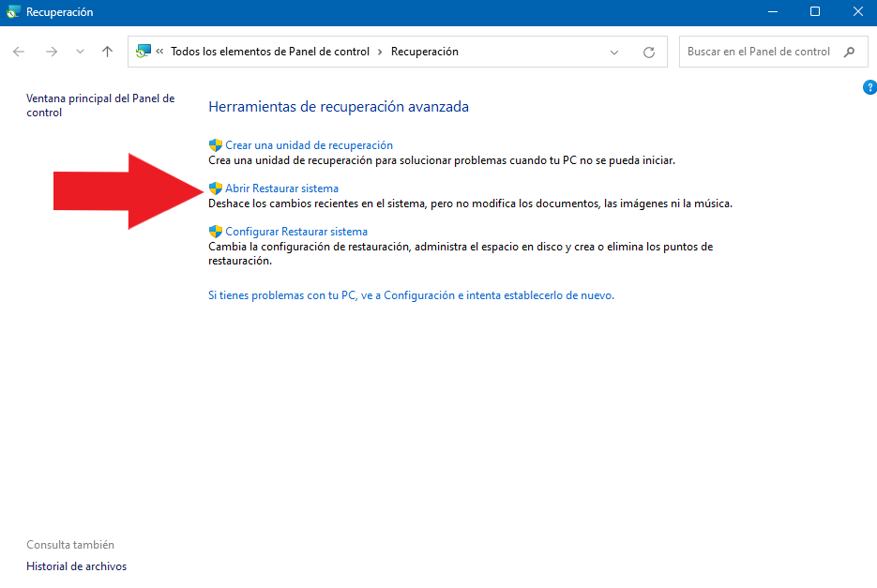Click the shield icon beside Abrir Restaurar sistema
The image size is (877, 588).
pos(216,188)
